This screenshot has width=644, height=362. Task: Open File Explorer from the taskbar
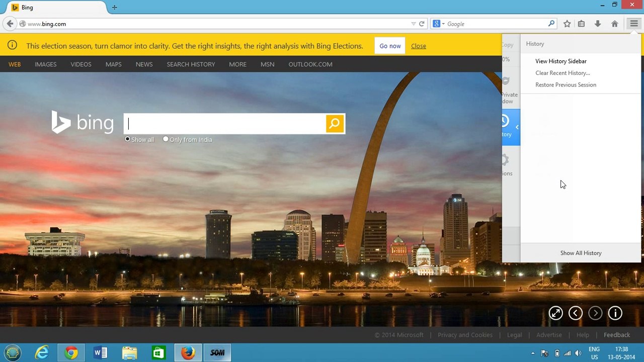pyautogui.click(x=129, y=352)
